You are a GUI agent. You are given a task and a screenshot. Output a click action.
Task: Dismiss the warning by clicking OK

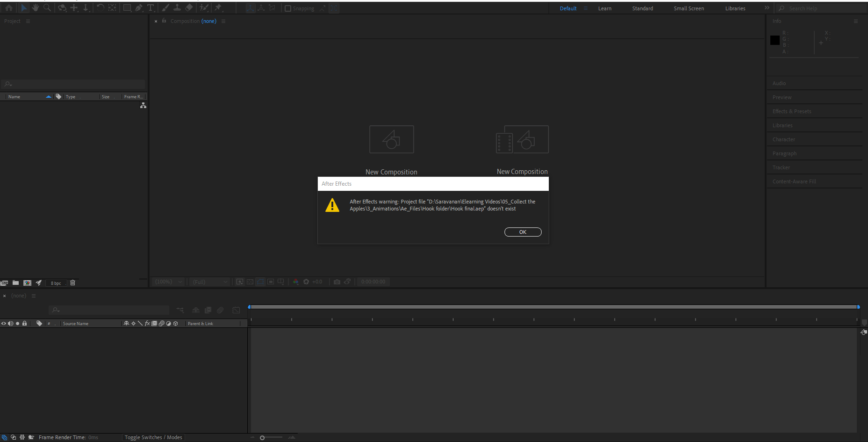(x=523, y=232)
